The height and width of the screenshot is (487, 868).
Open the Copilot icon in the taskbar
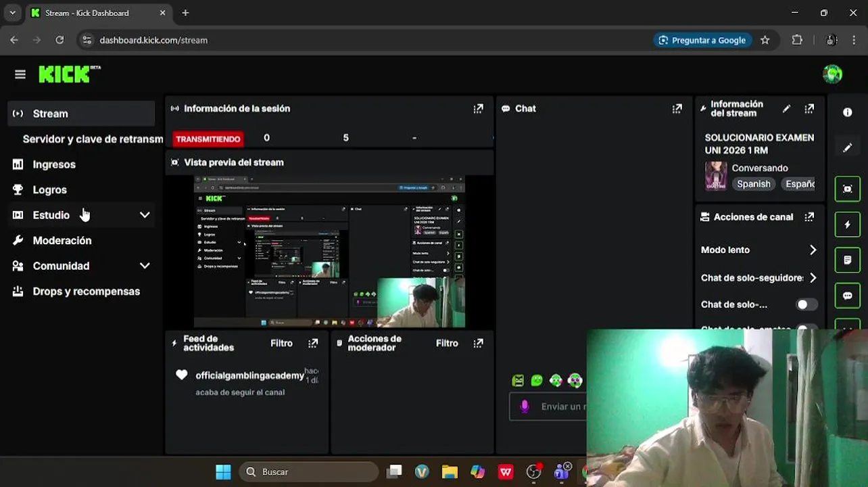tap(478, 472)
